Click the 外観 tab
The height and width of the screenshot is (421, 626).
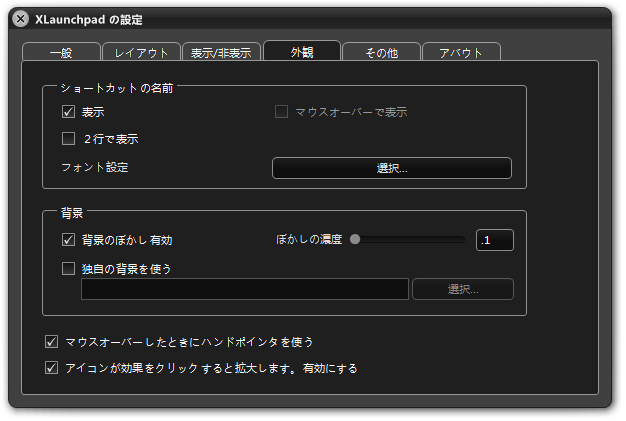[302, 51]
